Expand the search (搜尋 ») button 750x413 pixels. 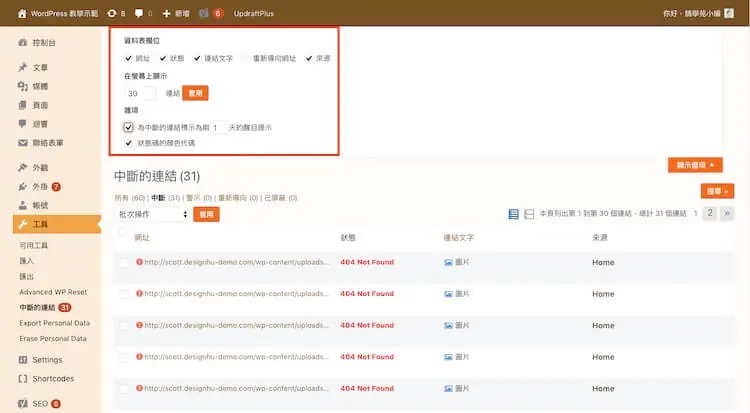click(x=717, y=191)
